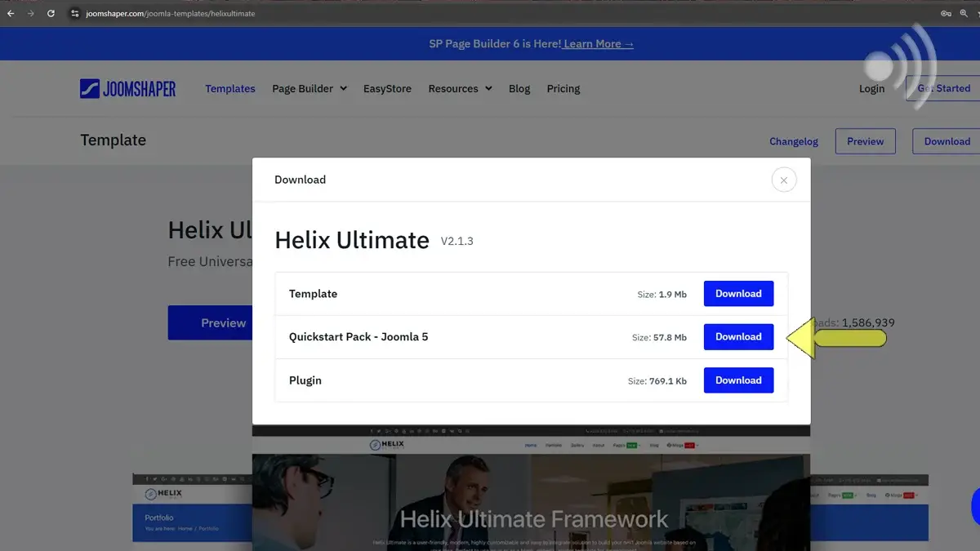
Task: Download the Template package
Action: [x=738, y=294]
